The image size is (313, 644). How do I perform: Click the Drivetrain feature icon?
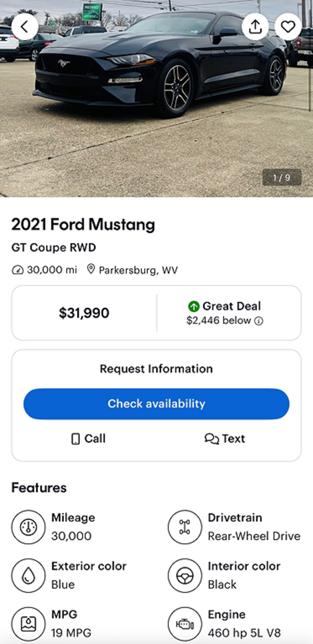point(185,527)
